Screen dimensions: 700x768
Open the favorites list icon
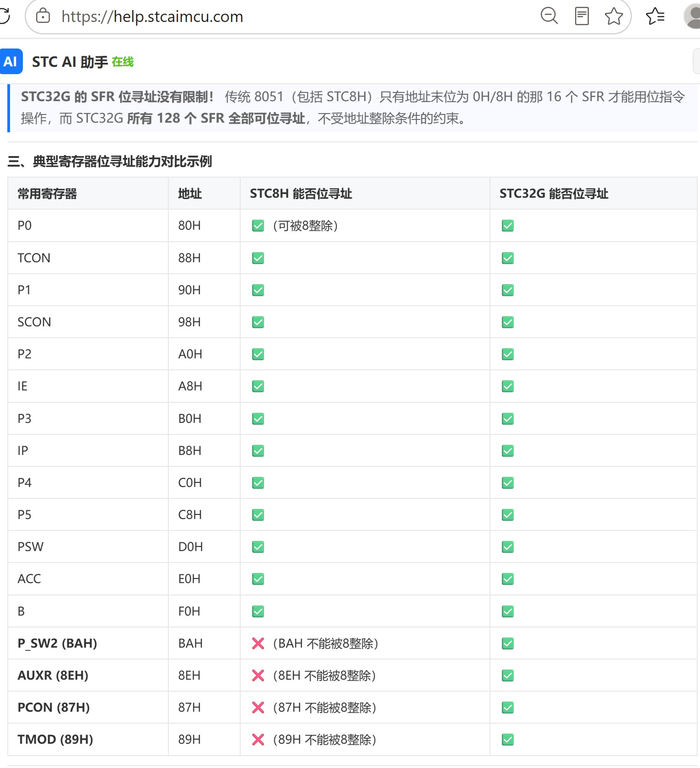click(x=655, y=16)
